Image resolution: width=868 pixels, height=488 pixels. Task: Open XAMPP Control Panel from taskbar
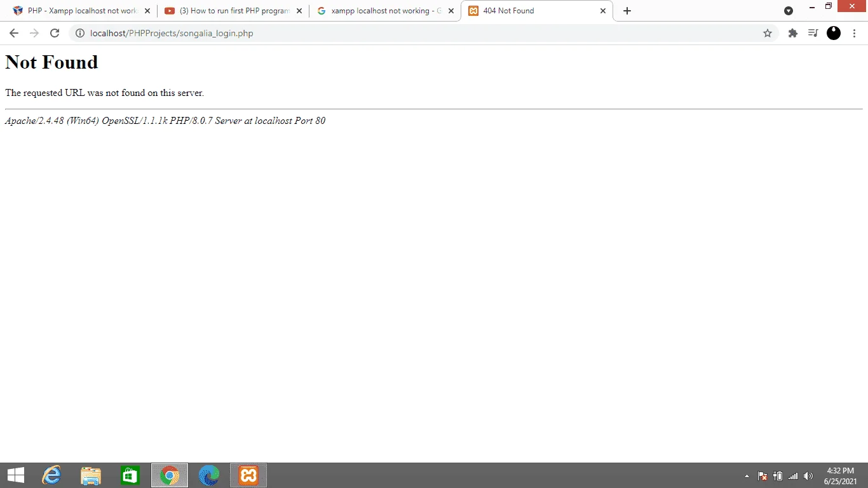(248, 475)
